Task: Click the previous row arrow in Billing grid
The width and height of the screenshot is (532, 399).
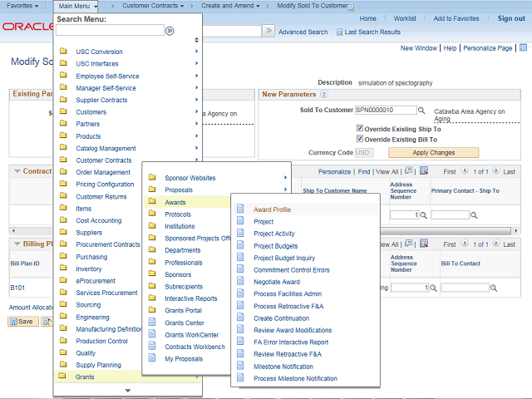Action: click(x=465, y=243)
